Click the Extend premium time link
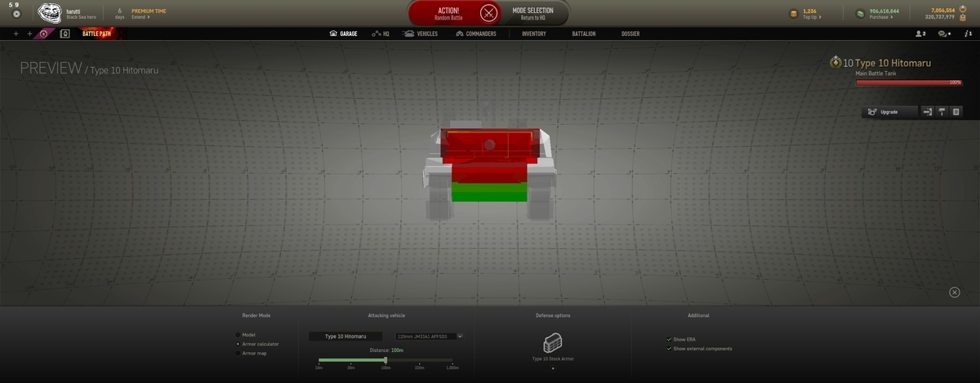 [140, 17]
